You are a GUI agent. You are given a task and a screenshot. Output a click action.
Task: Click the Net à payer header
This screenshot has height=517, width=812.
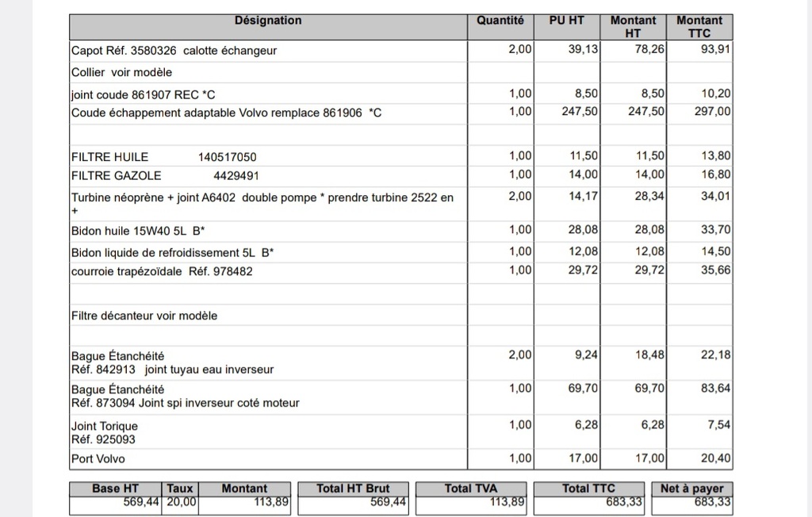[x=691, y=488]
